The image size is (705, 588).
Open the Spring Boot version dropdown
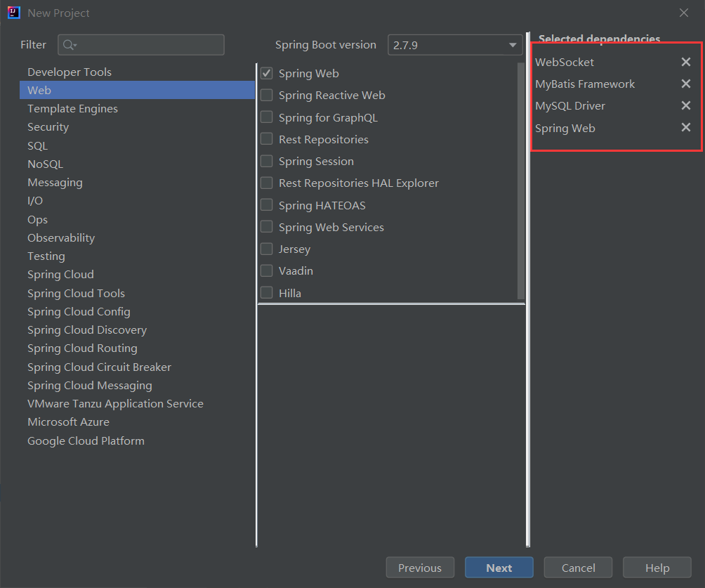[454, 45]
